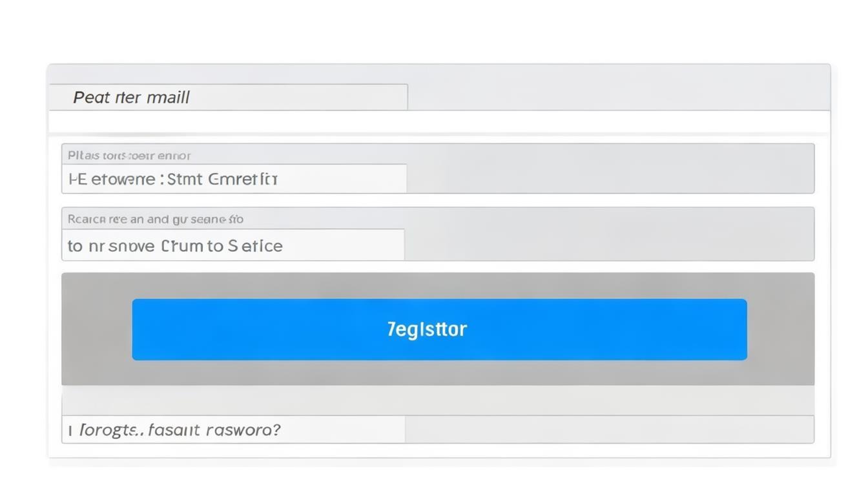Click the blue "7eglsttor" button
The width and height of the screenshot is (868, 496).
click(x=439, y=329)
